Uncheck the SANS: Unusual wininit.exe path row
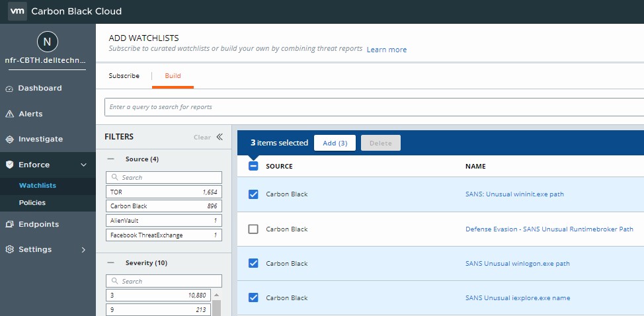The image size is (644, 316). [x=253, y=194]
